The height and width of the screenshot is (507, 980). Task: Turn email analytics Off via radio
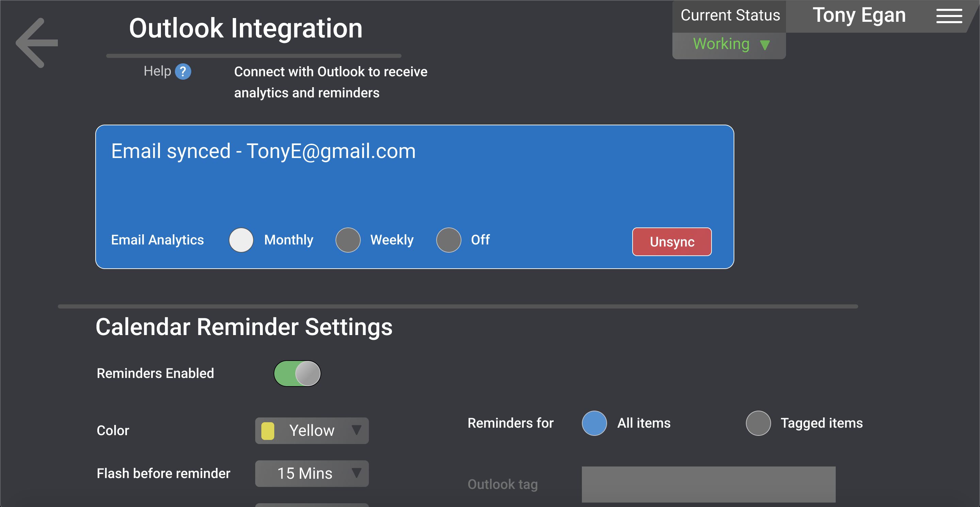448,240
